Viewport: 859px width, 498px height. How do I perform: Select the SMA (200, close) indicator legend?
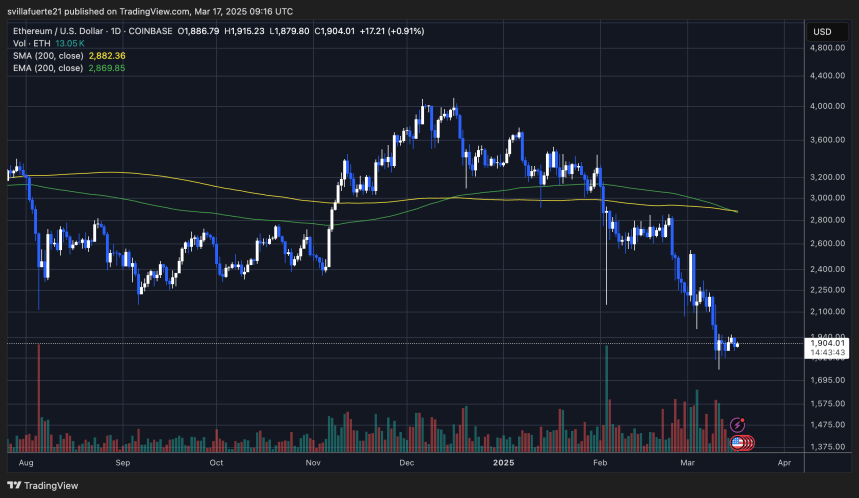tap(48, 56)
